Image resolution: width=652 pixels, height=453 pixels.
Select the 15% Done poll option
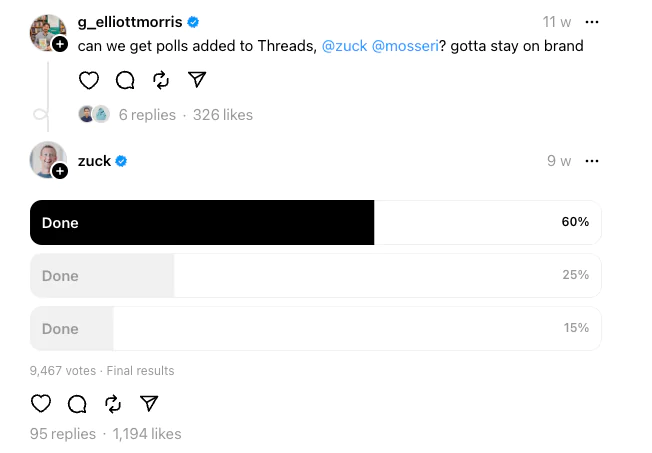pyautogui.click(x=315, y=328)
